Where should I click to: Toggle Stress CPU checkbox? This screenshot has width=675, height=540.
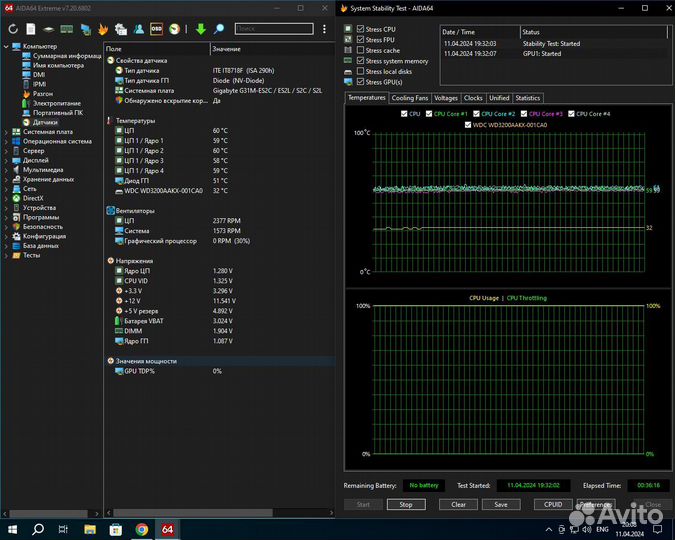pyautogui.click(x=360, y=29)
